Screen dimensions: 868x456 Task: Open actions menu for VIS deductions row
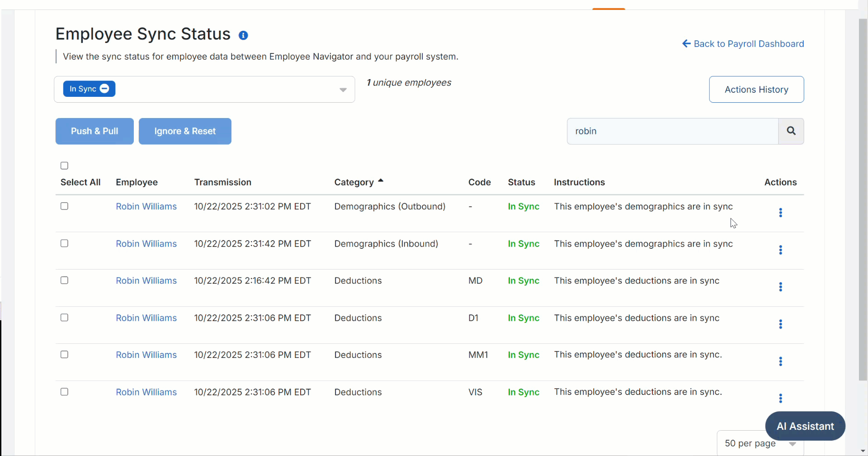tap(780, 398)
